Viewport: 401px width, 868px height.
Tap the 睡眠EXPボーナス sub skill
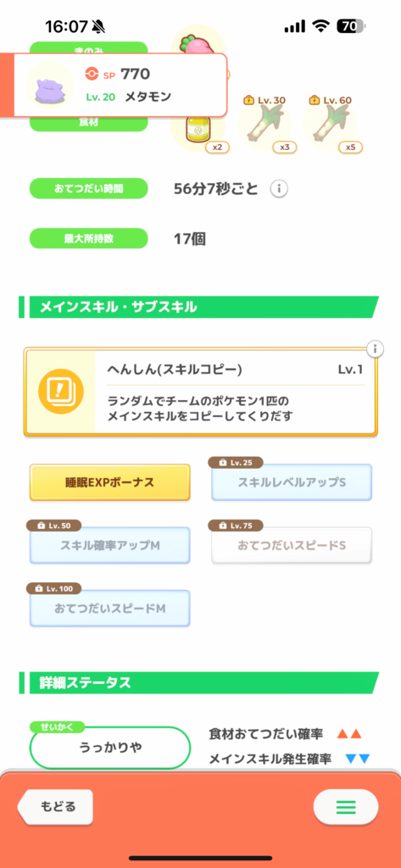(109, 482)
